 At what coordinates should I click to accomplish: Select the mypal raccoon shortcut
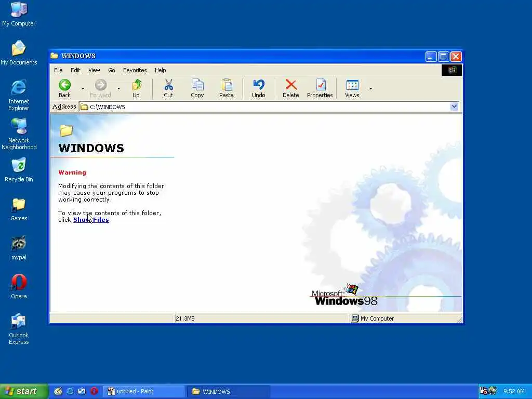coord(19,248)
